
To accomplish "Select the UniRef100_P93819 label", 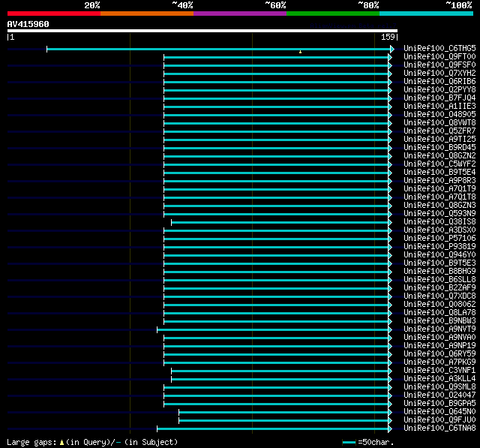I will click(439, 247).
